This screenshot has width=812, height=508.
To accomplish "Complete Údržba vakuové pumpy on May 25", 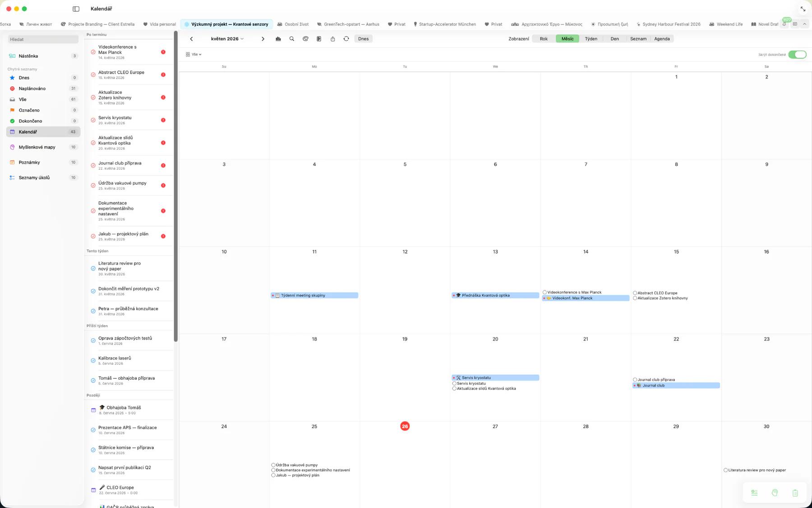I will (x=273, y=465).
